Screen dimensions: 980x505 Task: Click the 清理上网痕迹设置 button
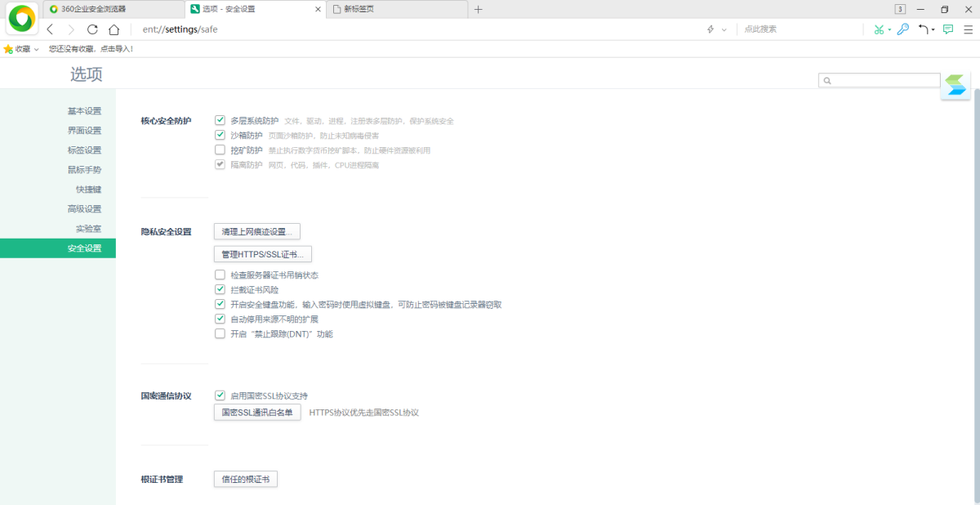pos(255,231)
